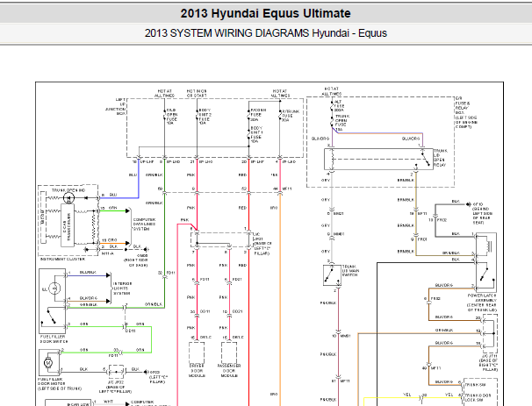Image resolution: width=532 pixels, height=406 pixels.
Task: Click the "2013 SYSTEM WIRING DIAGRAMS Hyundai - Equus" subtitle
Action: click(266, 33)
